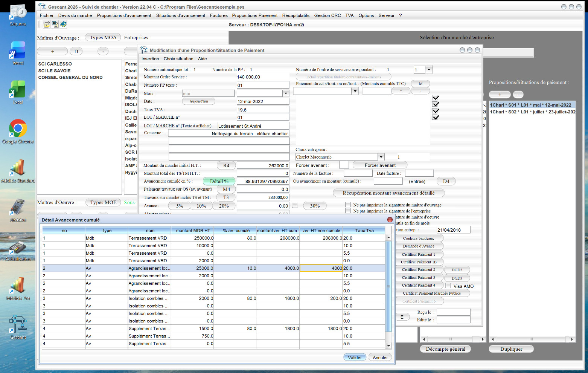
Task: Click Récupération montant avancement détaillé
Action: 388,193
